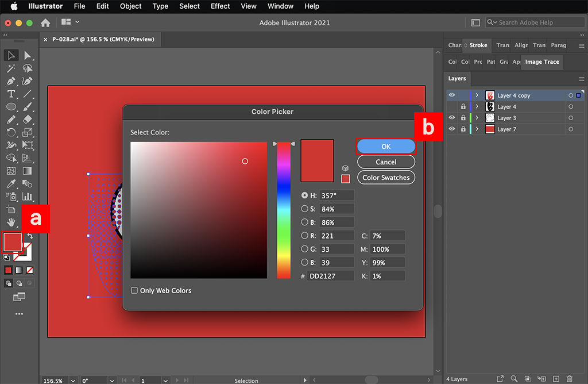This screenshot has height=384, width=588.
Task: Choose the Rotate tool
Action: tap(11, 132)
